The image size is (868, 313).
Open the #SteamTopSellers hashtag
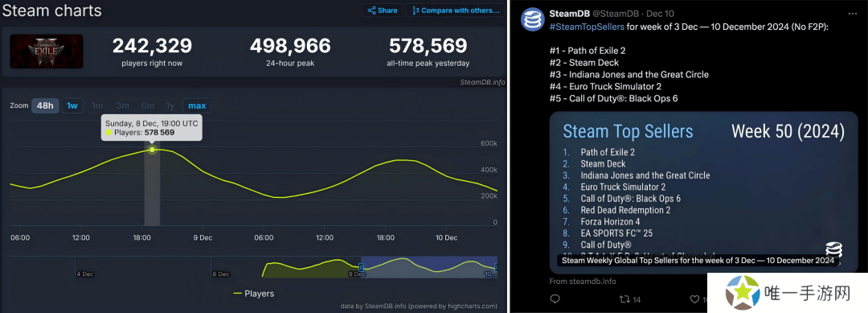tap(587, 26)
